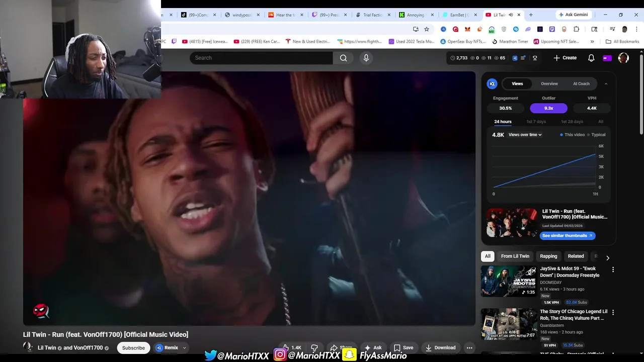The width and height of the screenshot is (644, 362).
Task: Subscribe to Lil Twin channel
Action: click(x=133, y=348)
